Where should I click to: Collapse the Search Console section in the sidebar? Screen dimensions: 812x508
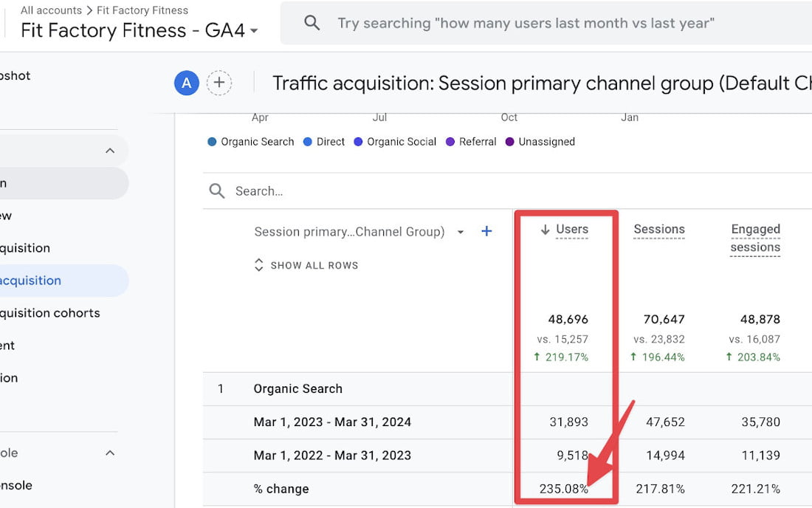click(x=109, y=452)
